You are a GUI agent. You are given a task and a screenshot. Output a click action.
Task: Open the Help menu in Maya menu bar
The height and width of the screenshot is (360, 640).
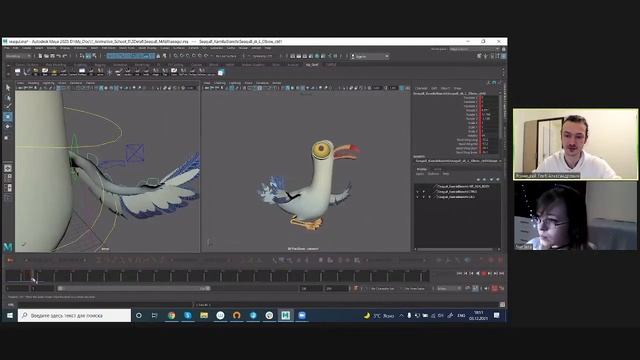pos(268,48)
